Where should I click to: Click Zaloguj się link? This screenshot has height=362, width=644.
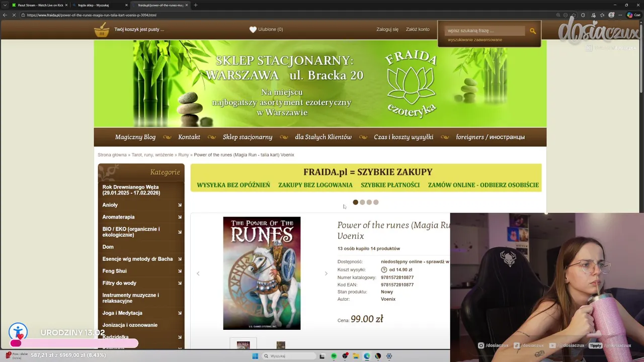point(387,29)
